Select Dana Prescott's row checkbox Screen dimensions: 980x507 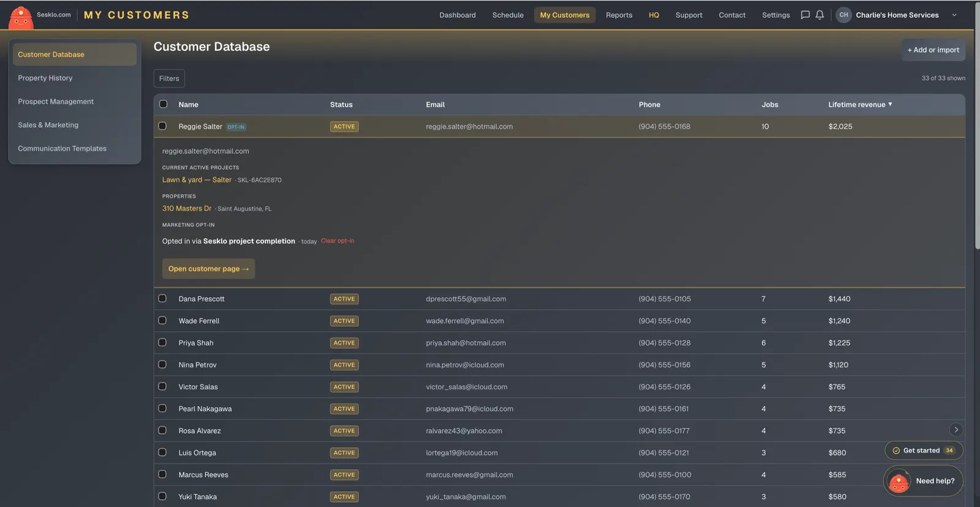[x=162, y=299]
